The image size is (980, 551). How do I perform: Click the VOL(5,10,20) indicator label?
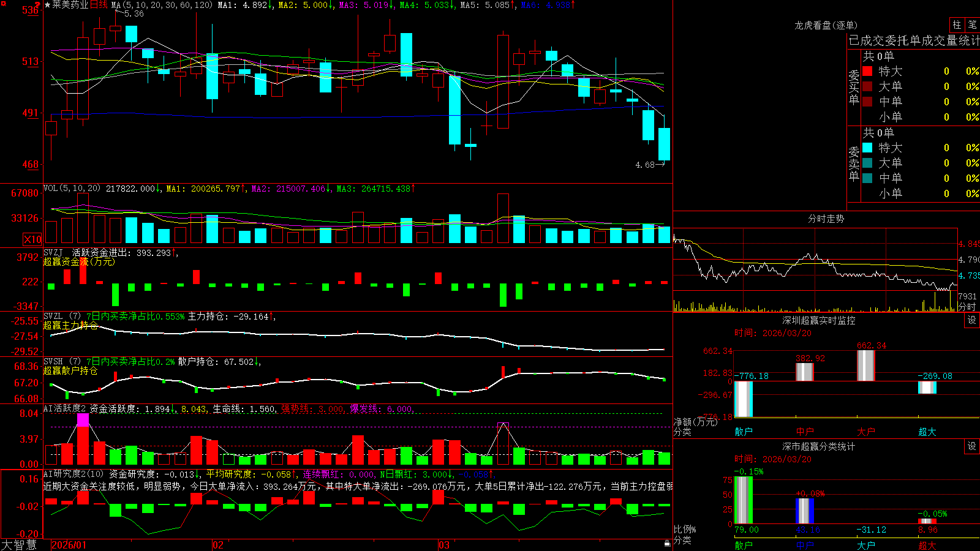click(x=72, y=189)
